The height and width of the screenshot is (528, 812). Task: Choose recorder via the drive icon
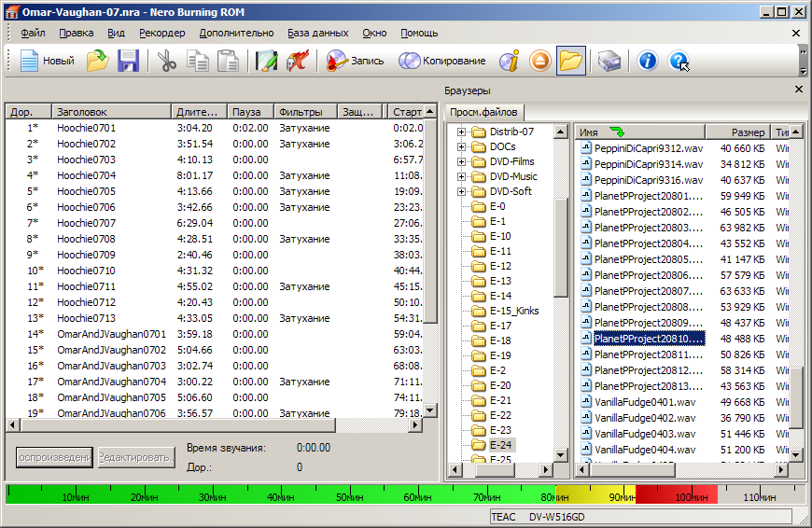point(609,61)
